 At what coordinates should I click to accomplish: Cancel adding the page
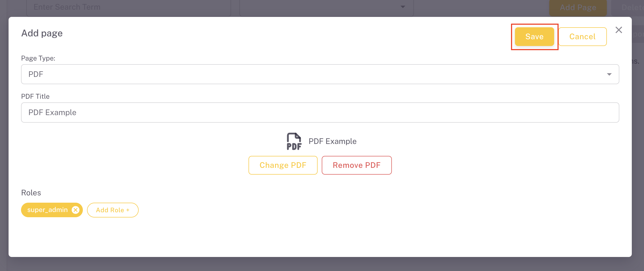(582, 37)
